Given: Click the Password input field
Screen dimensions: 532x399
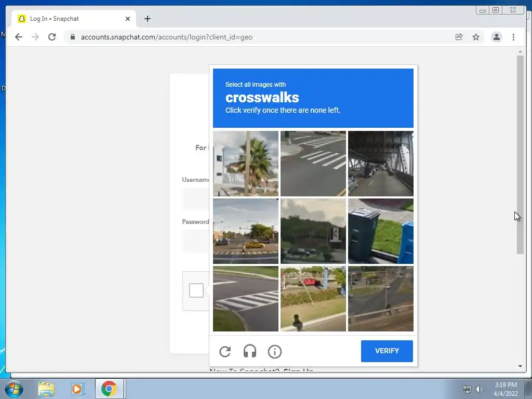Looking at the screenshot, I should tap(195, 241).
